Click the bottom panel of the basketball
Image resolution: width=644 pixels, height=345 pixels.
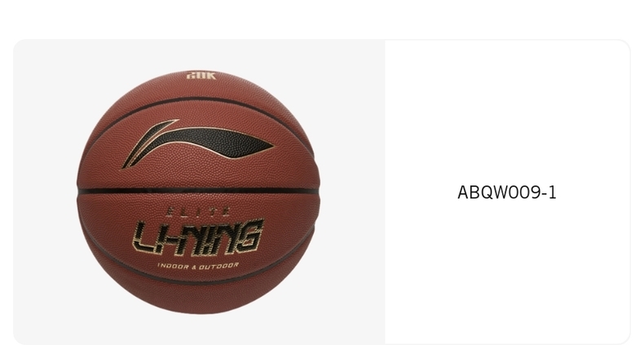pos(199,298)
